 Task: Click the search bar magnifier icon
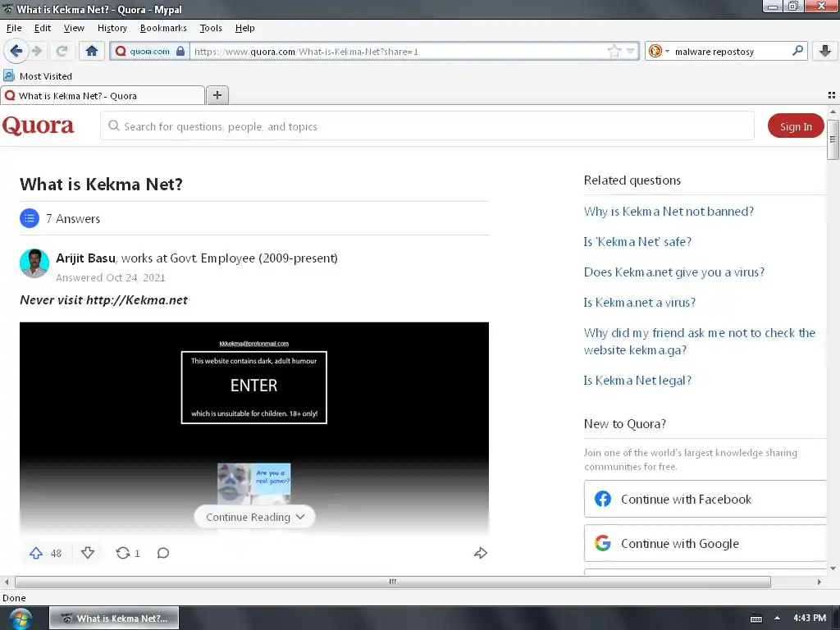(x=797, y=51)
